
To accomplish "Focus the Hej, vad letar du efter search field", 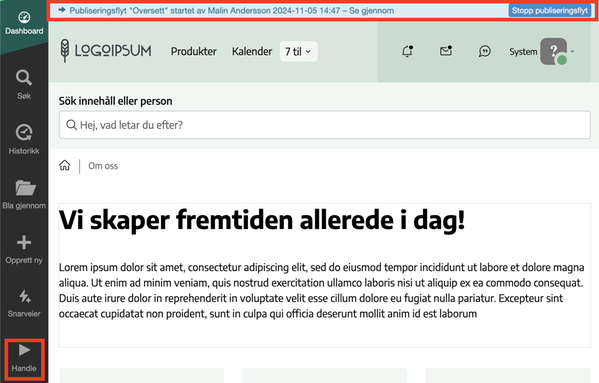I will (x=325, y=125).
